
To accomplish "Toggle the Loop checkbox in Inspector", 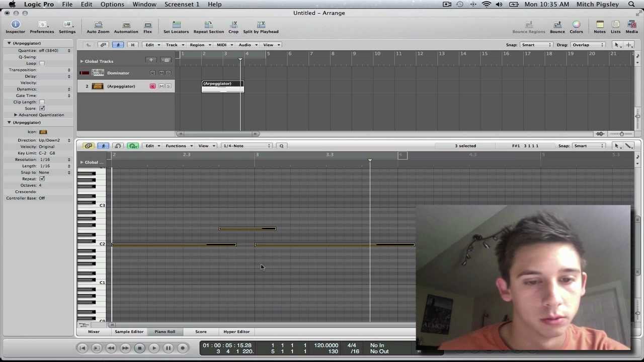I will click(42, 63).
